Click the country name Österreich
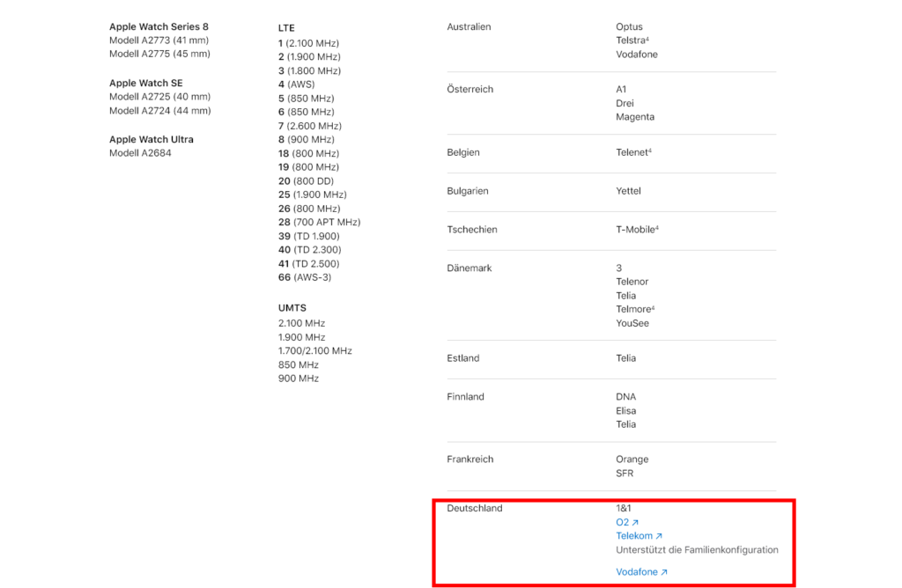This screenshot has height=588, width=902. coord(470,89)
